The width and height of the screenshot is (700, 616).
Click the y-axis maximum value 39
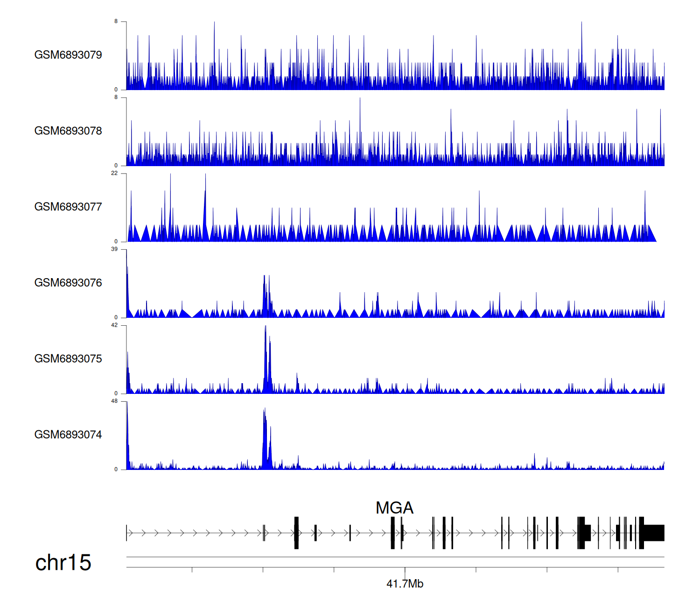pyautogui.click(x=114, y=249)
